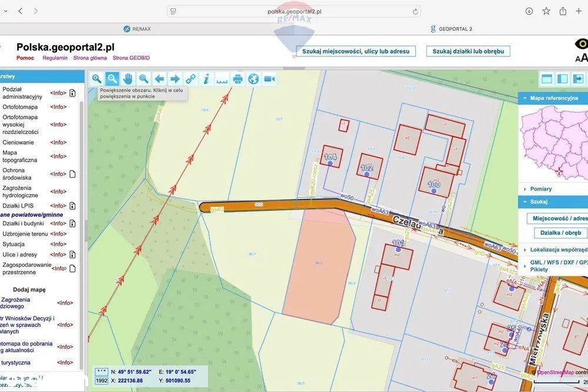Collapse the Mapa referencyjna panel
Viewport: 588px width, 392px height.
pos(524,98)
